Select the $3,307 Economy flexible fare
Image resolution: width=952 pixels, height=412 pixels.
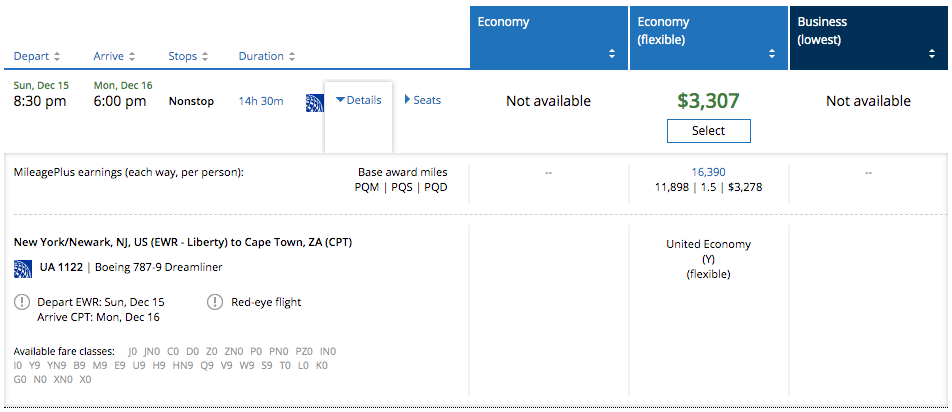click(708, 131)
